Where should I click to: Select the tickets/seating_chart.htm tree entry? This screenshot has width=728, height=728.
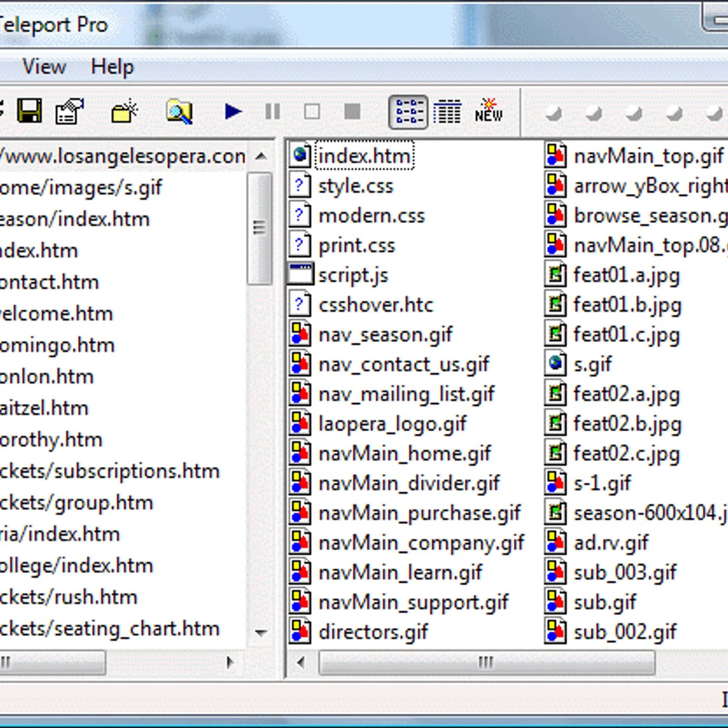tap(110, 629)
